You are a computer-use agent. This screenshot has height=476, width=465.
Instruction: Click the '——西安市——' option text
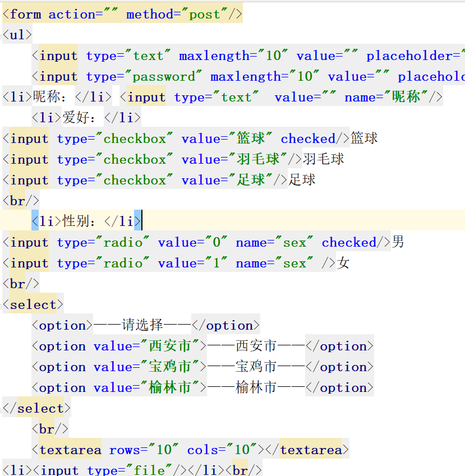[x=256, y=346]
